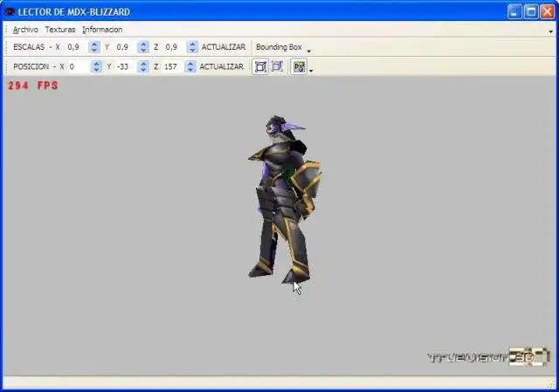Screen dimensions: 559x392
Task: Click the app eye icon in the title bar
Action: point(10,11)
